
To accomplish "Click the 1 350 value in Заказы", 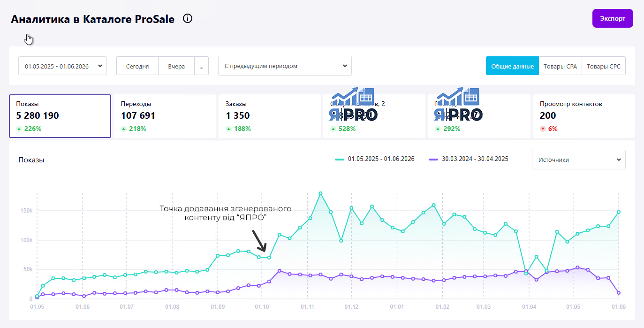I will pos(238,115).
